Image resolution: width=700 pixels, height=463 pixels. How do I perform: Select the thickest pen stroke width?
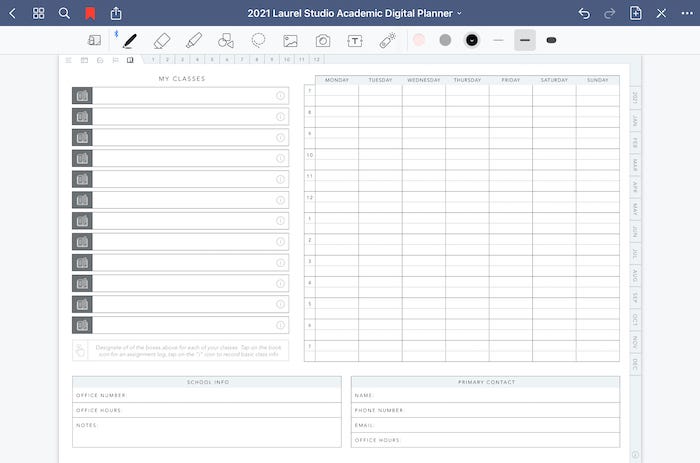(x=551, y=40)
